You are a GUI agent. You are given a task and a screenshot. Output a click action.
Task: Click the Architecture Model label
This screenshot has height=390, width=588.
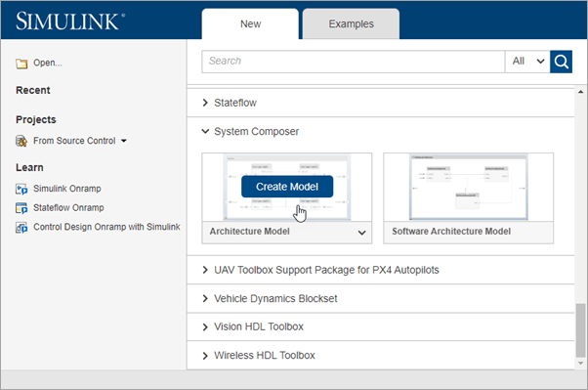[x=249, y=232]
